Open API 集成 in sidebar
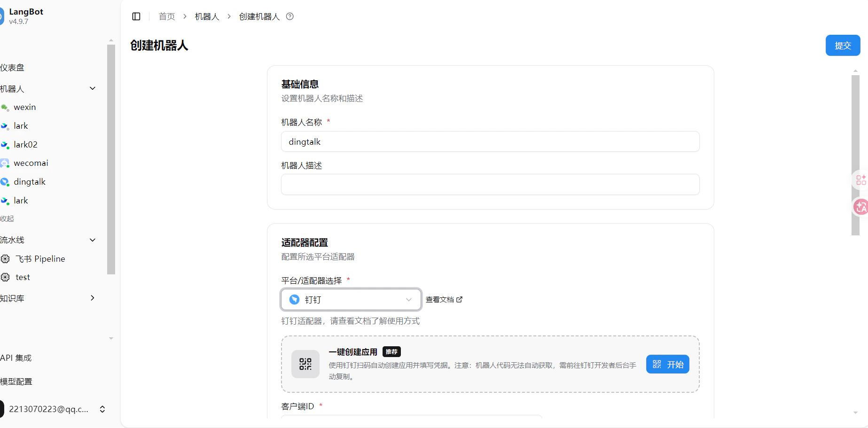The height and width of the screenshot is (428, 868). tap(16, 358)
